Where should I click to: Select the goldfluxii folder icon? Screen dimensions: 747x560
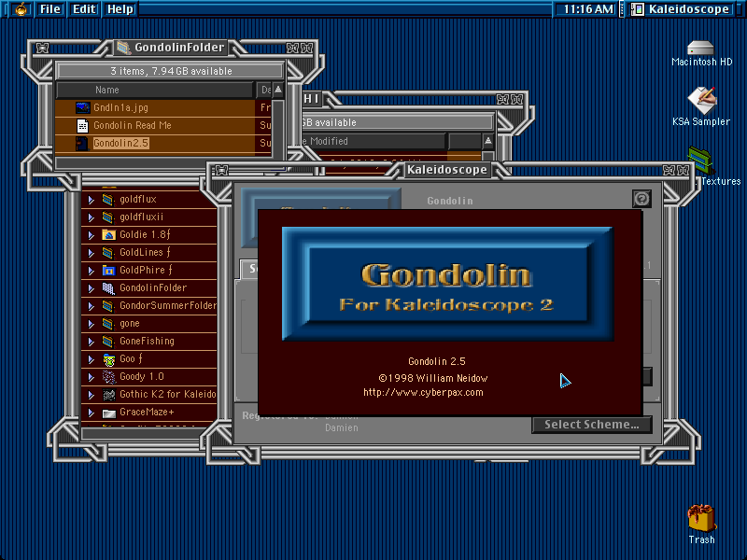108,217
